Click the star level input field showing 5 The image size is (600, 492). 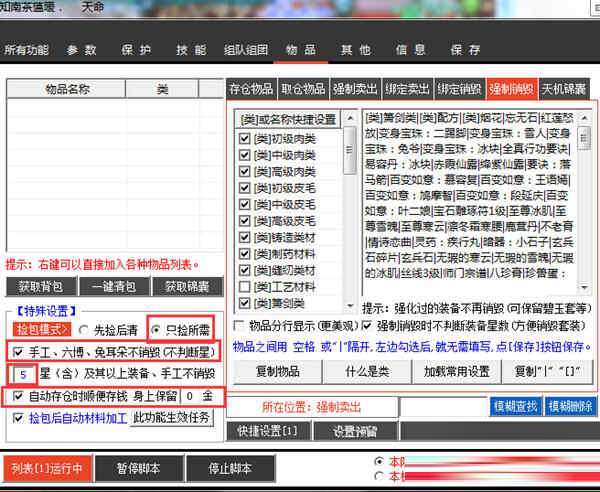[22, 374]
